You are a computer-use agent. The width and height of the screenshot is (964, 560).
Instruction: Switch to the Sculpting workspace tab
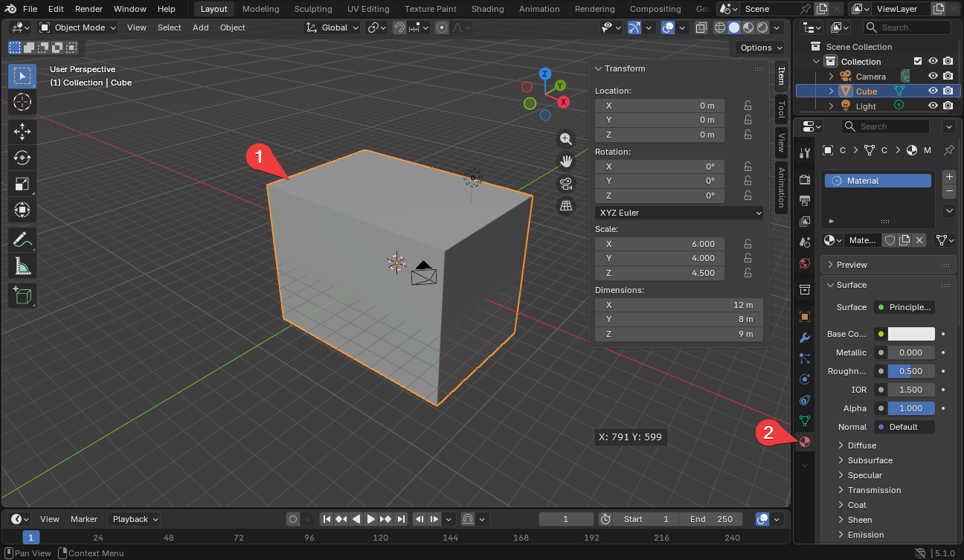tap(313, 9)
